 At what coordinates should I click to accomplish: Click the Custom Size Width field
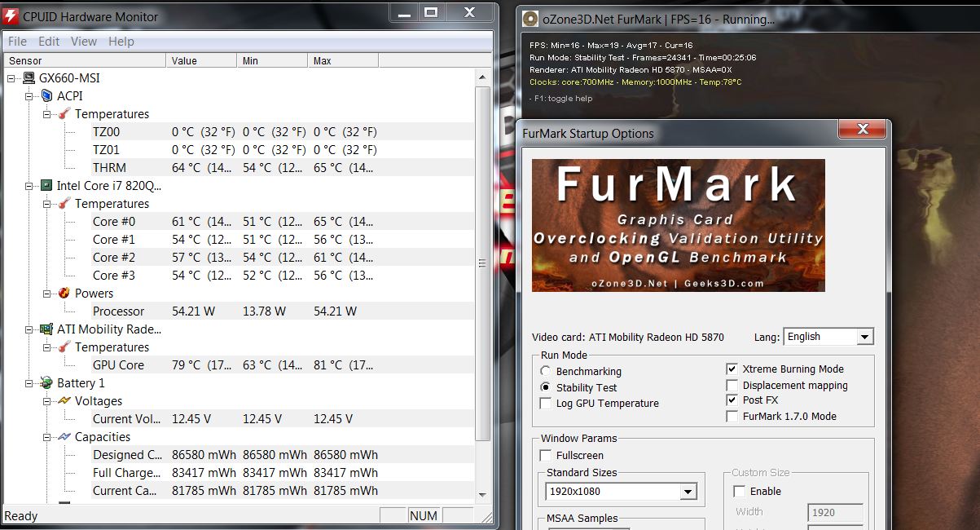(835, 512)
